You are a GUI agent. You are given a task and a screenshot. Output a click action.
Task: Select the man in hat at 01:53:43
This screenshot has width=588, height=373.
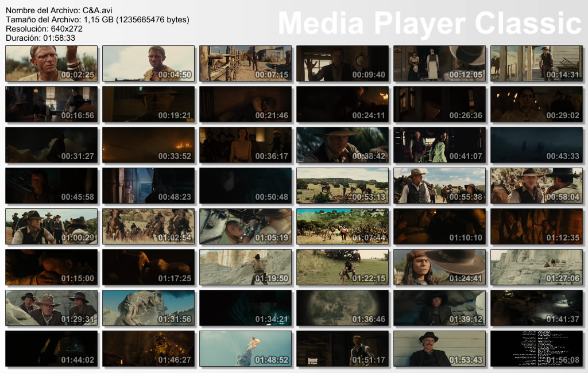(x=439, y=349)
